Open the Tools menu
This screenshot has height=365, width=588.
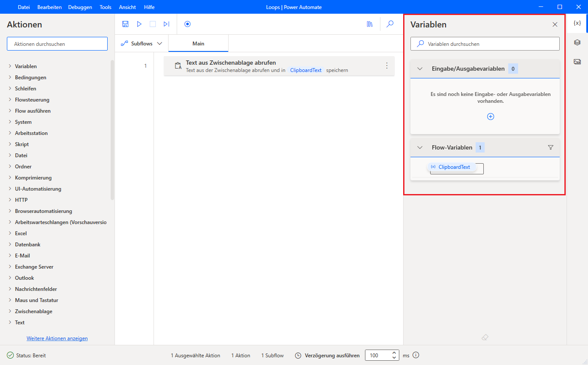tap(106, 7)
